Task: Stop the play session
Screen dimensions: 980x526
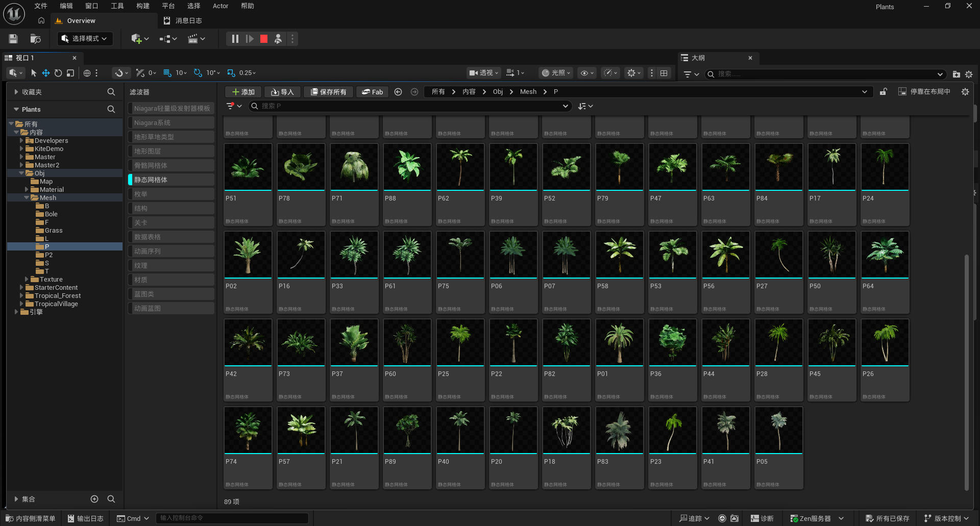Action: 264,39
